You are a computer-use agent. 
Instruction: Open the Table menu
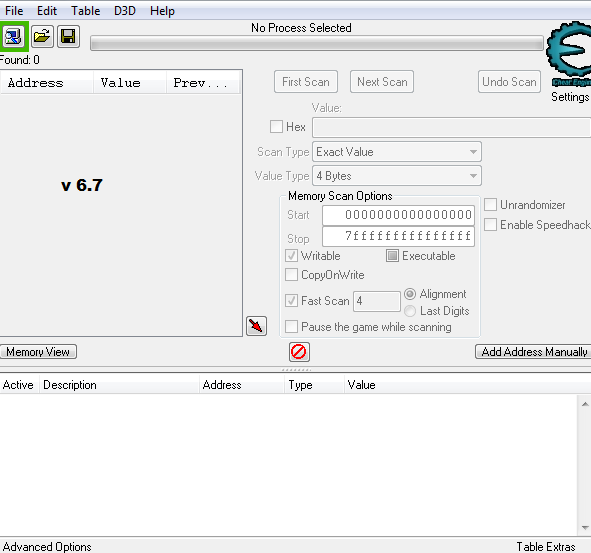[x=86, y=11]
